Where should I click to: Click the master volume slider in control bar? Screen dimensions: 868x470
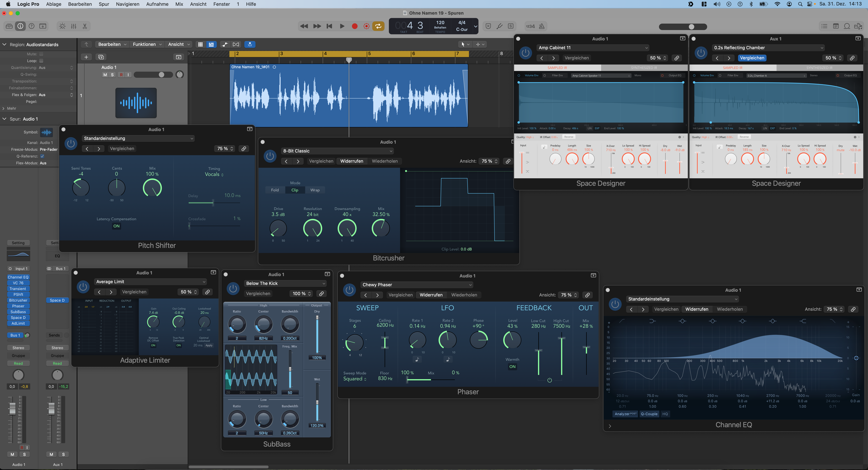683,27
